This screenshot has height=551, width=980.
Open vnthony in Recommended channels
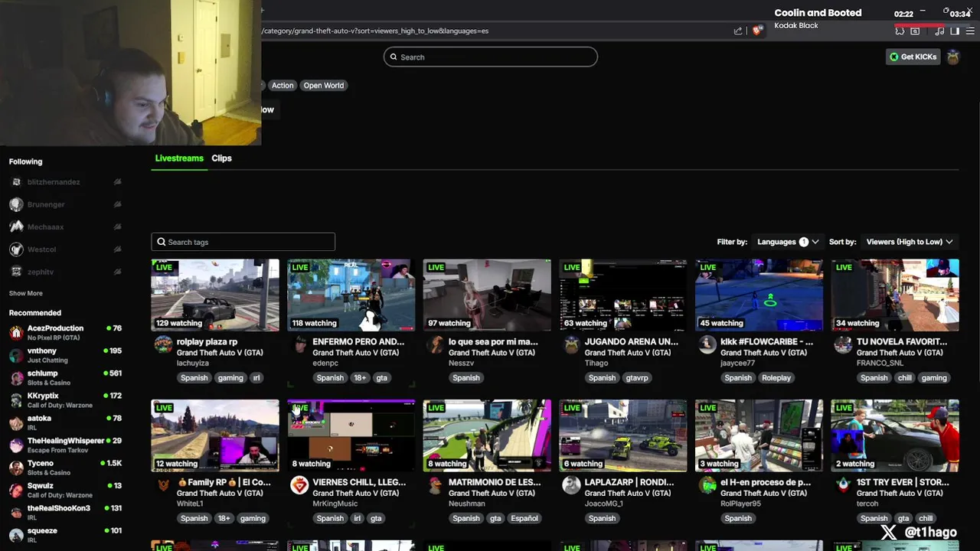(65, 355)
